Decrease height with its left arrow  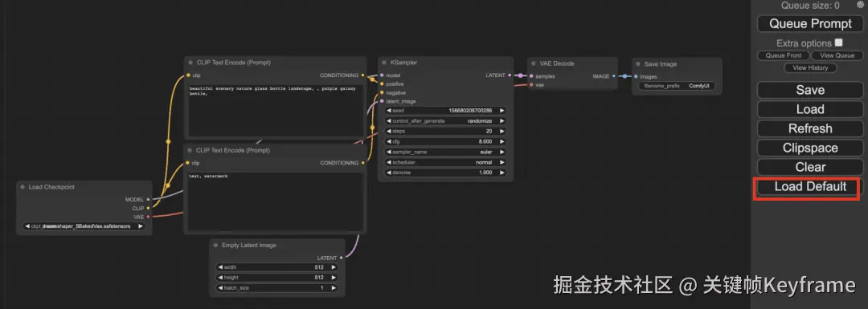pos(220,278)
